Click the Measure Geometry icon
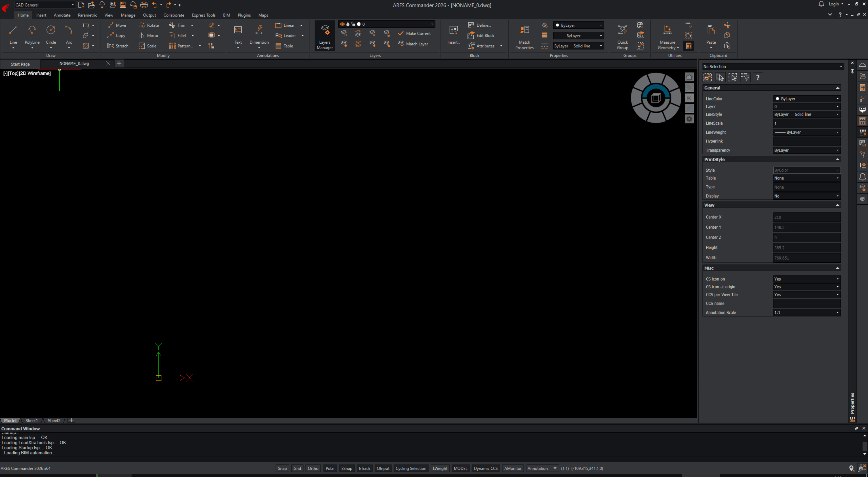The width and height of the screenshot is (868, 477). [x=667, y=30]
